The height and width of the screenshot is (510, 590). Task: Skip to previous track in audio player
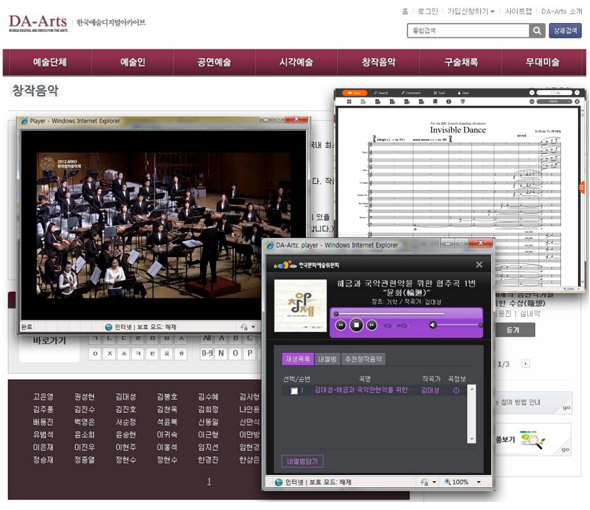click(x=341, y=325)
